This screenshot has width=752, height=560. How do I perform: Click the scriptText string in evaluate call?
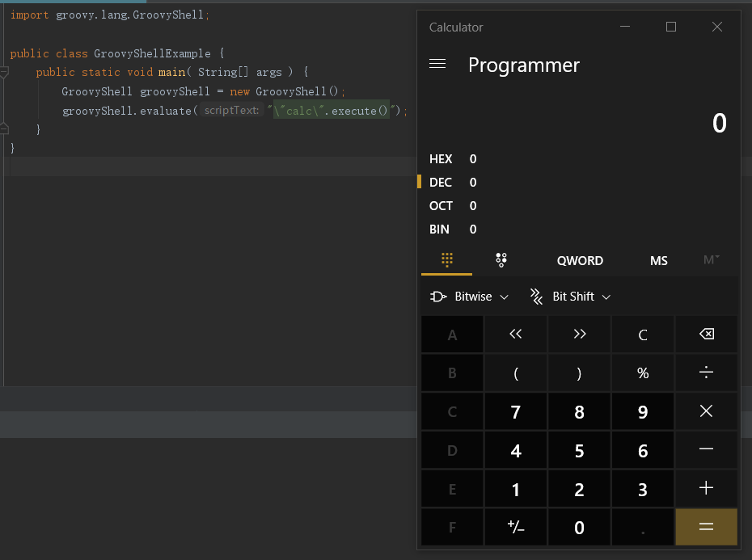point(332,111)
